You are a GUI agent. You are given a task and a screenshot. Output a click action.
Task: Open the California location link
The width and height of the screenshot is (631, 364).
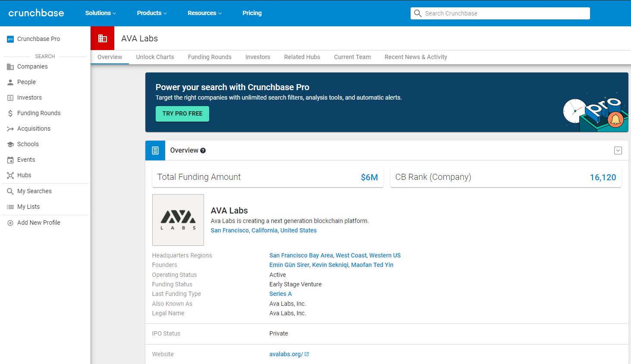[264, 230]
